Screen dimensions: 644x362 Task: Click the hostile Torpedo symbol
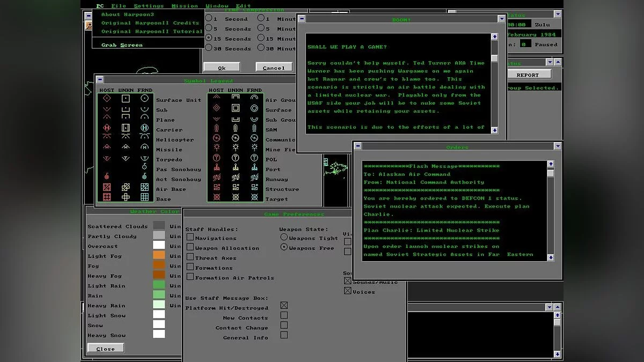coord(107,158)
